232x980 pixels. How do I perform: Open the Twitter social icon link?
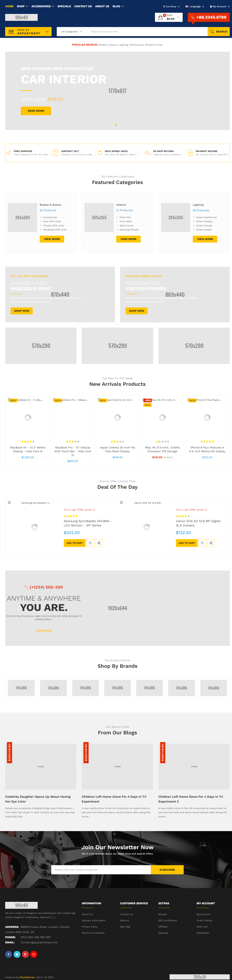click(x=17, y=954)
